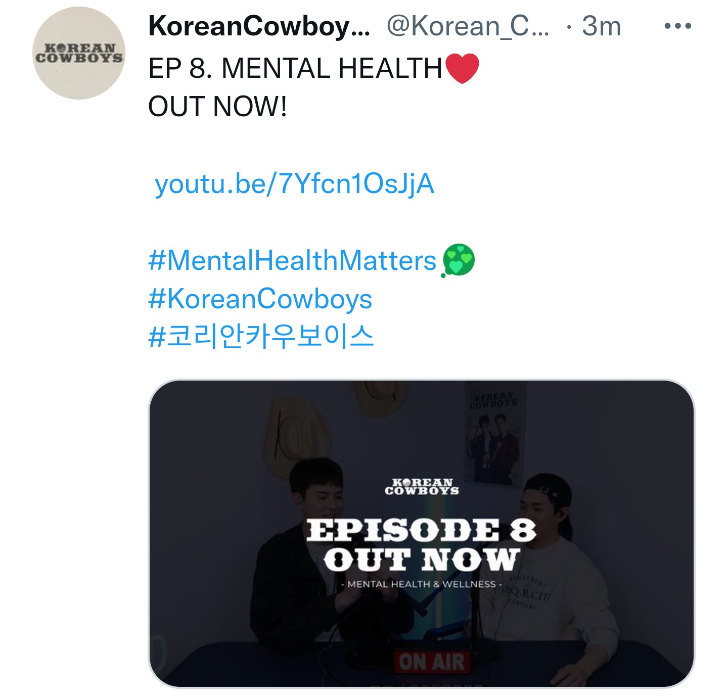Open the youtu.be/7Yfcn1OsJjA link

pyautogui.click(x=294, y=184)
